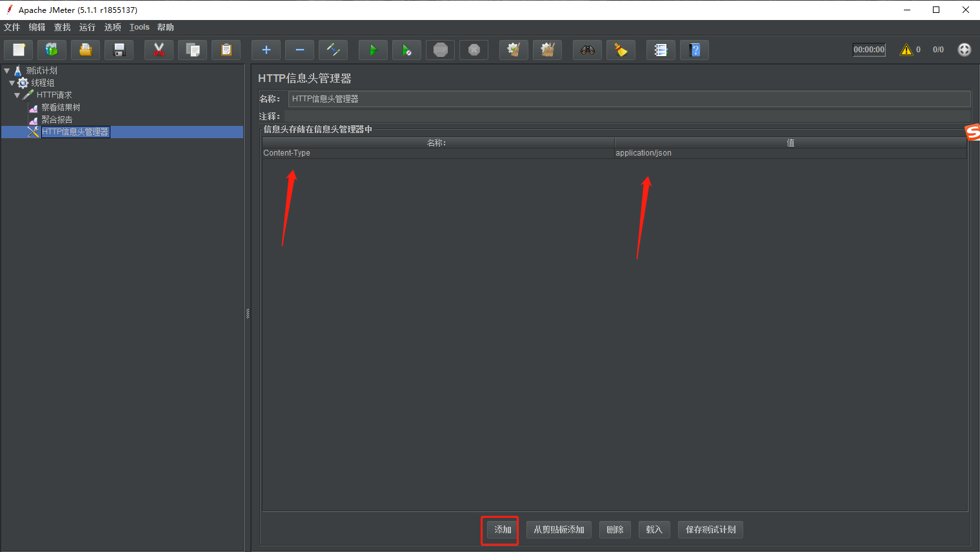Clear results using the single broom icon
The image size is (980, 552).
[514, 50]
